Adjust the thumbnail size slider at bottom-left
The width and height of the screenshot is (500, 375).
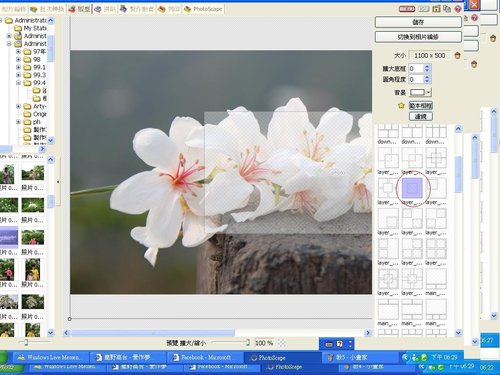coord(26,342)
